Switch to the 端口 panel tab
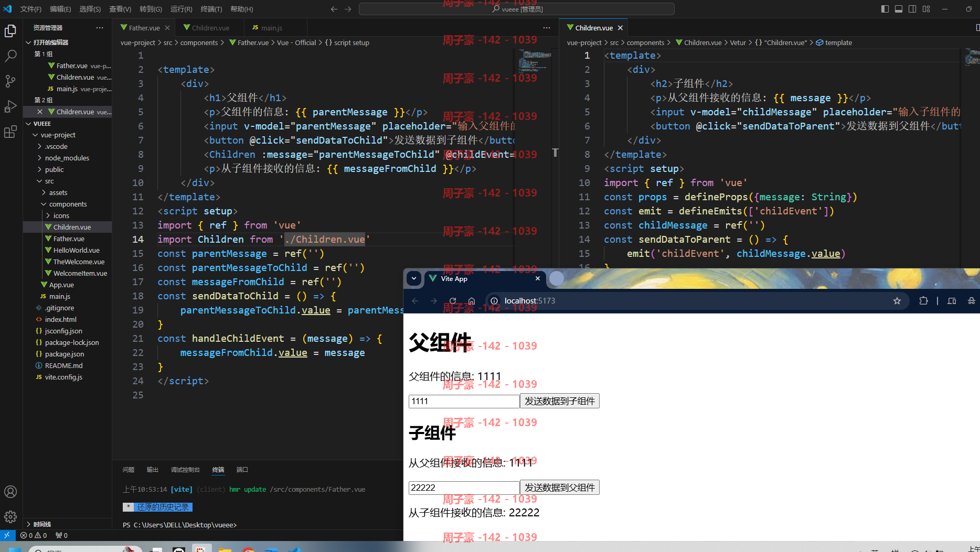Screen dimensions: 980x552 coord(242,470)
